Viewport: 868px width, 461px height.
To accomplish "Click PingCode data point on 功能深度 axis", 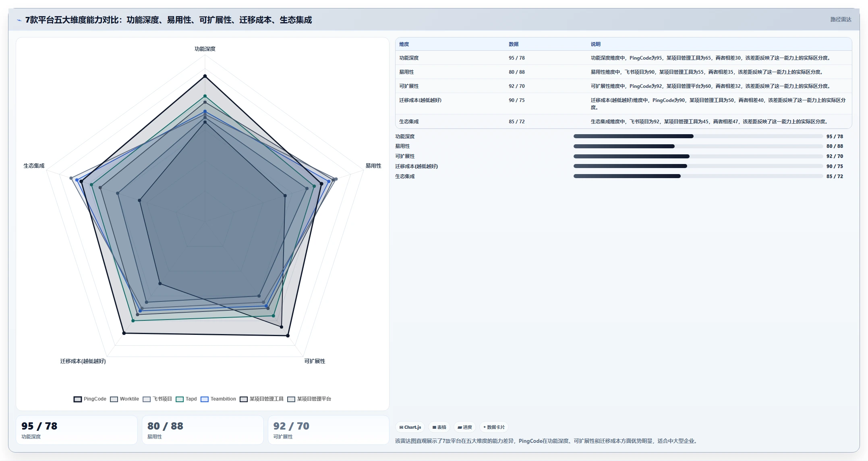I will pyautogui.click(x=205, y=76).
